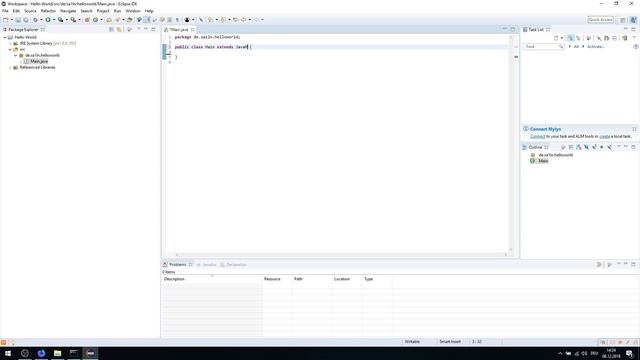Open the Windows notification center icon
This screenshot has width=640, height=360.
630,353
